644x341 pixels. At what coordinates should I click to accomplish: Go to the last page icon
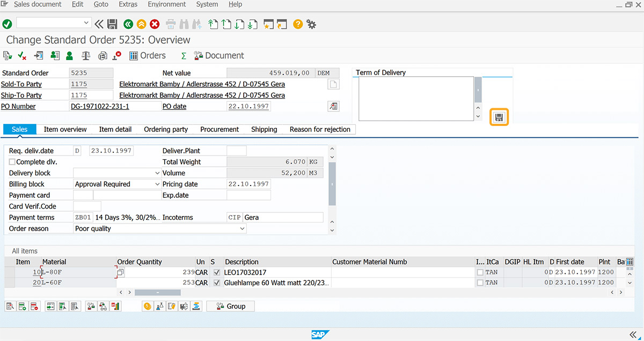click(252, 24)
